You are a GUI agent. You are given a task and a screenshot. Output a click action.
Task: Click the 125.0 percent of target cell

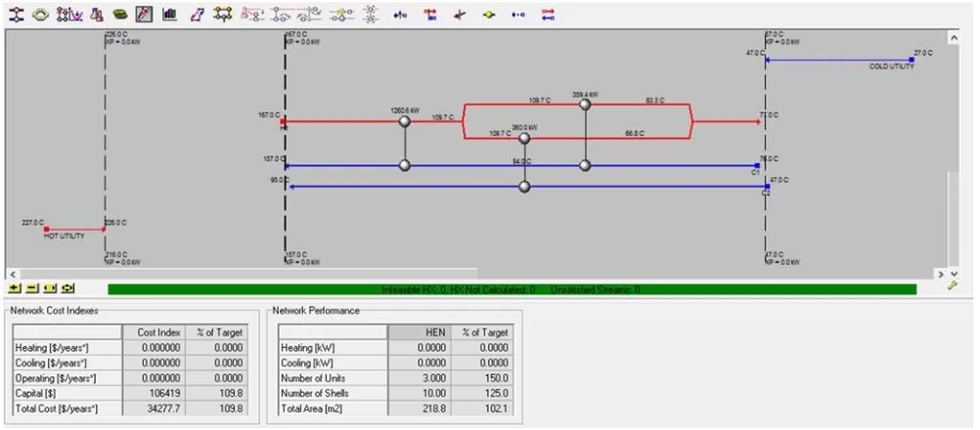[481, 393]
